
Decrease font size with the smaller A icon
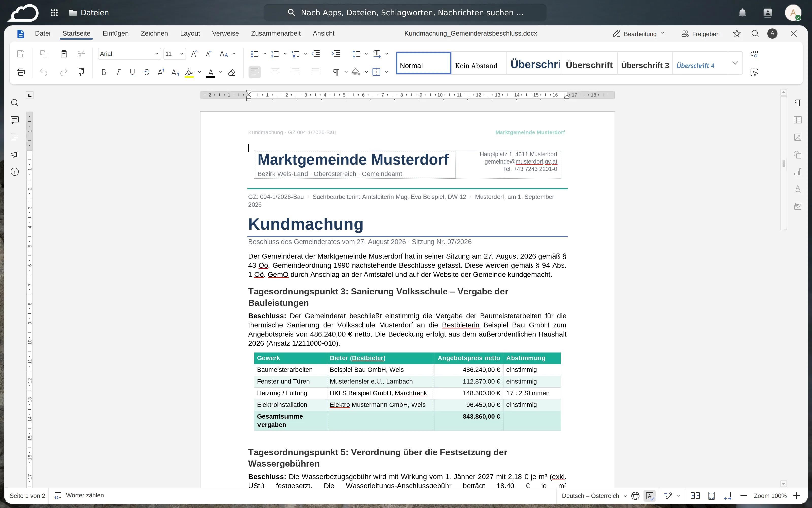[x=208, y=54]
